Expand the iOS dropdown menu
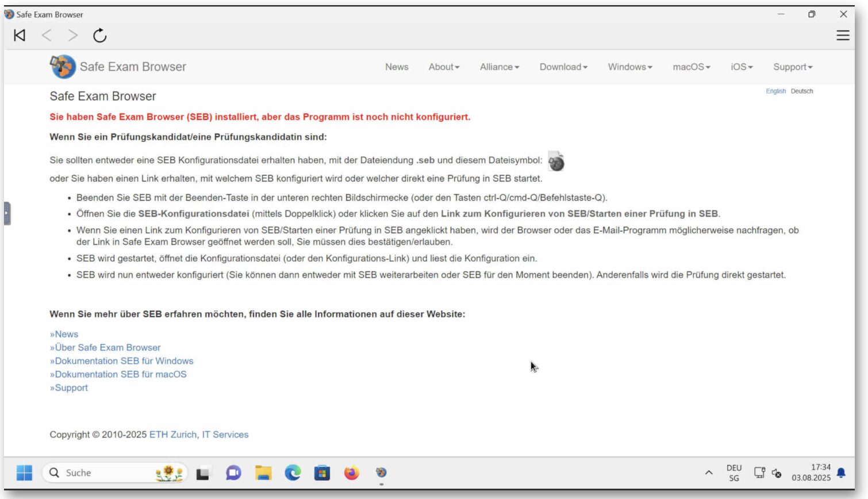 pyautogui.click(x=742, y=67)
